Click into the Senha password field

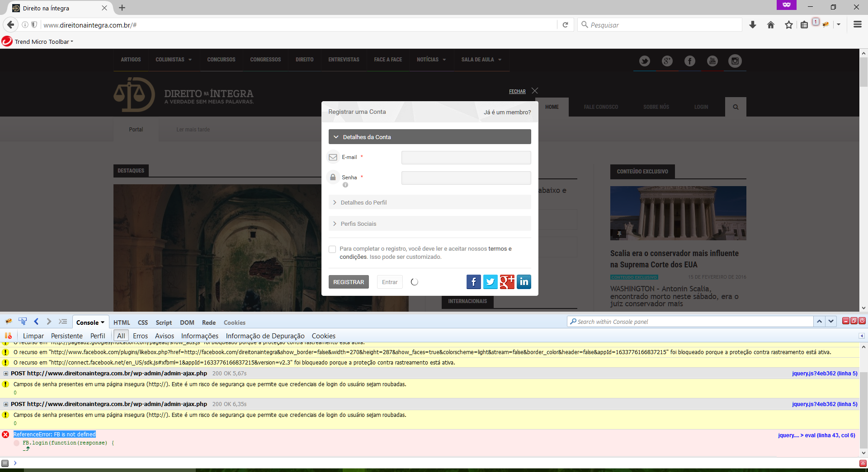[466, 178]
